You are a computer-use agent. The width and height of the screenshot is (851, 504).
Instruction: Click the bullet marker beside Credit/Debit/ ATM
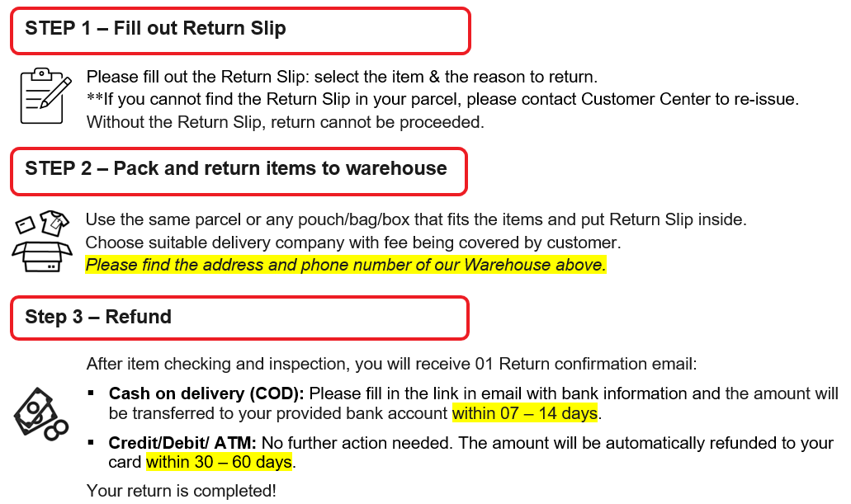tap(91, 441)
